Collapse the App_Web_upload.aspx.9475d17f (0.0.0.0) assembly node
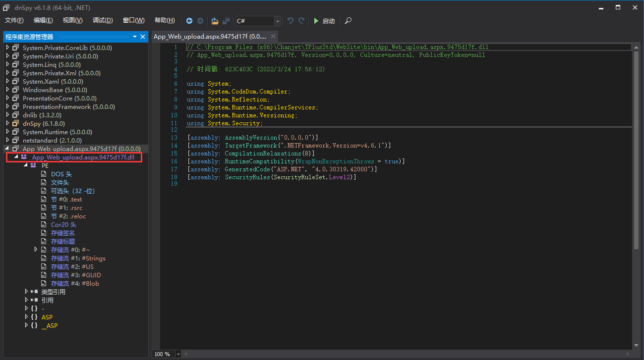This screenshot has height=360, width=644. point(7,149)
